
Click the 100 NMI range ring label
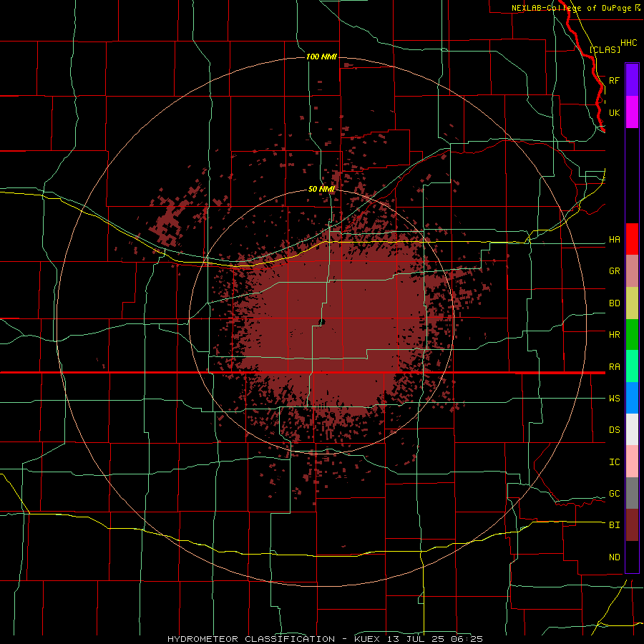321,57
